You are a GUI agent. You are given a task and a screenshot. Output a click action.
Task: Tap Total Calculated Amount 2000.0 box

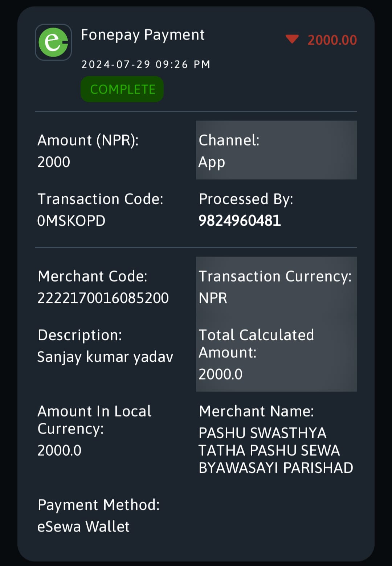pos(277,354)
